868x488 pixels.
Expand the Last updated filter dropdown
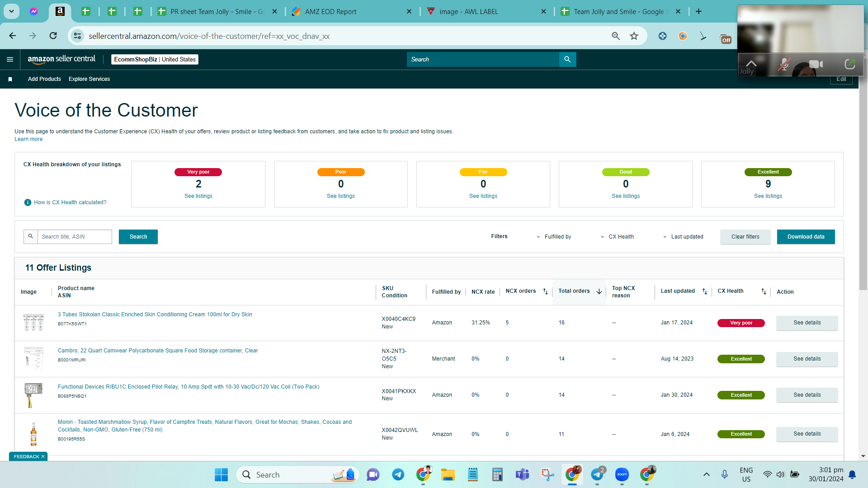point(683,237)
